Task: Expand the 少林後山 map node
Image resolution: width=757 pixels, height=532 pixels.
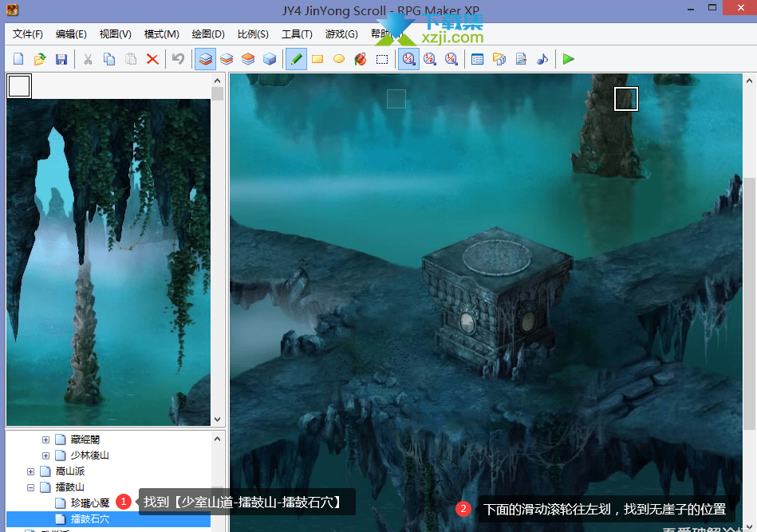Action: pyautogui.click(x=45, y=455)
